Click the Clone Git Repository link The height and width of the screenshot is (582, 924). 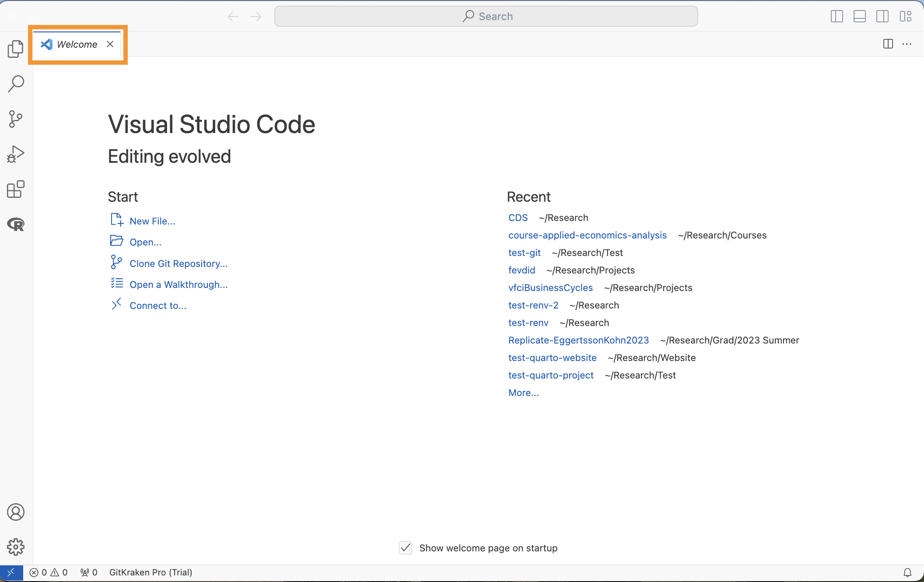(178, 263)
